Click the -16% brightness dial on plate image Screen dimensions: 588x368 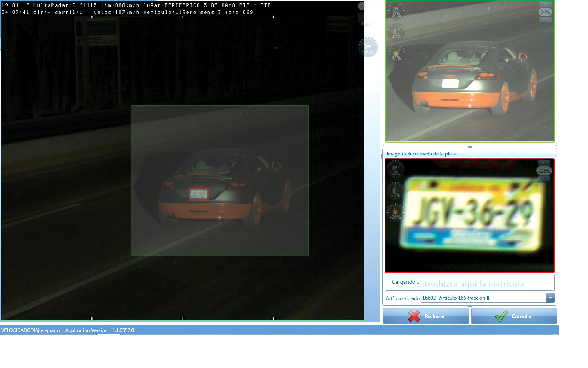point(395,212)
